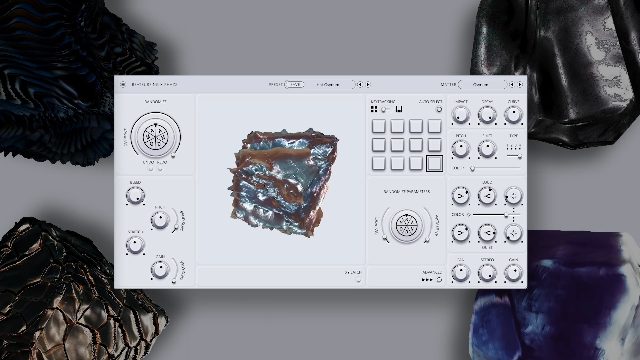
Task: Click upper split-arrow icon knob in right panel
Action: pos(487,196)
